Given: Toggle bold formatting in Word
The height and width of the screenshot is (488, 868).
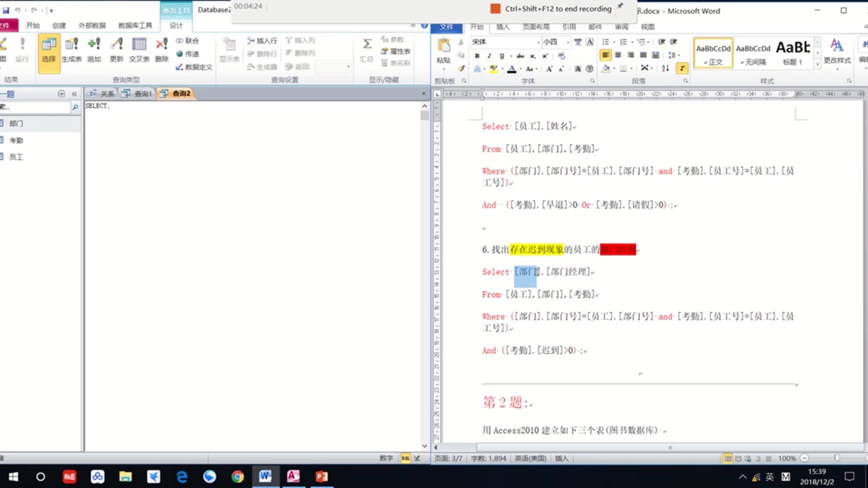Looking at the screenshot, I should (x=477, y=56).
